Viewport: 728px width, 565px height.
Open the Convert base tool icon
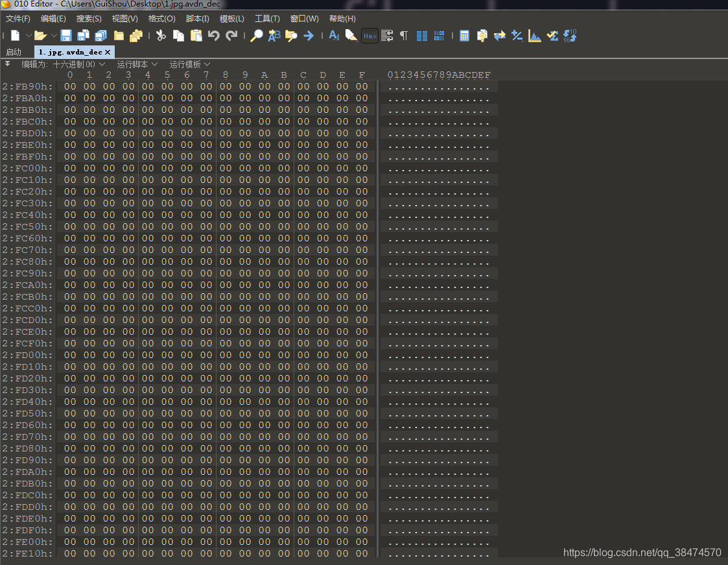coord(570,36)
